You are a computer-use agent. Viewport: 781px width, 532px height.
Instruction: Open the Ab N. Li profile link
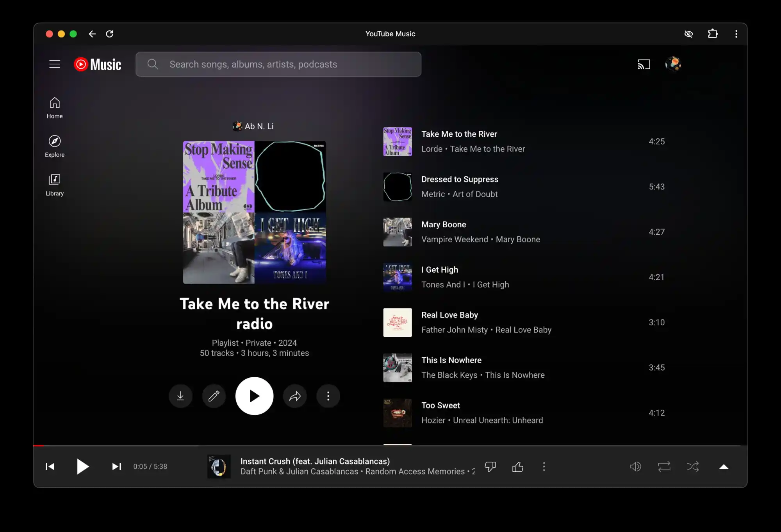253,126
